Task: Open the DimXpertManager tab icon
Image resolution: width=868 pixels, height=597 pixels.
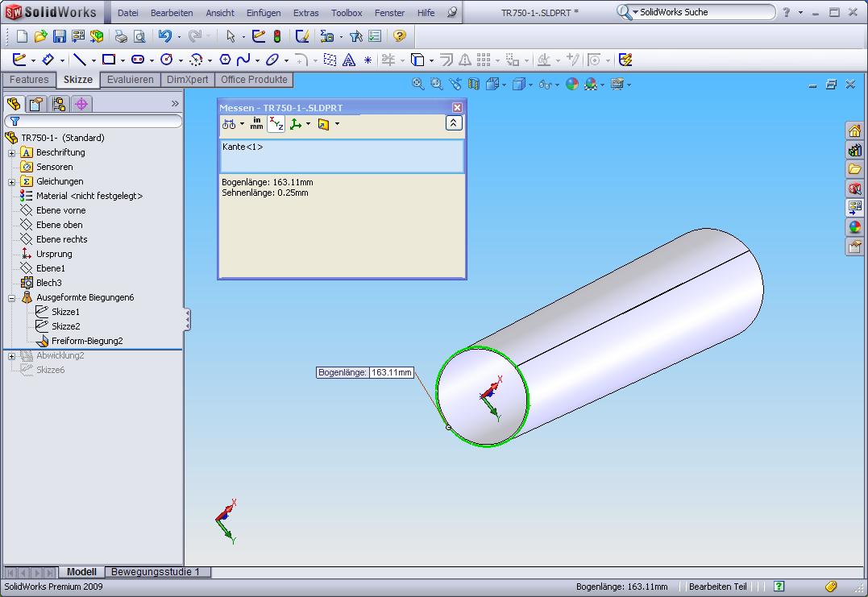Action: [x=81, y=103]
